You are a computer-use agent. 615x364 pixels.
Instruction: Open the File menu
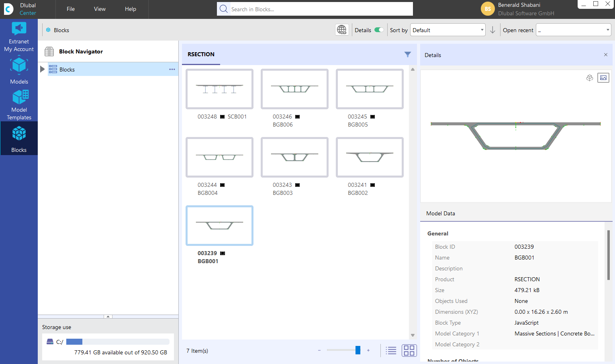coord(71,9)
